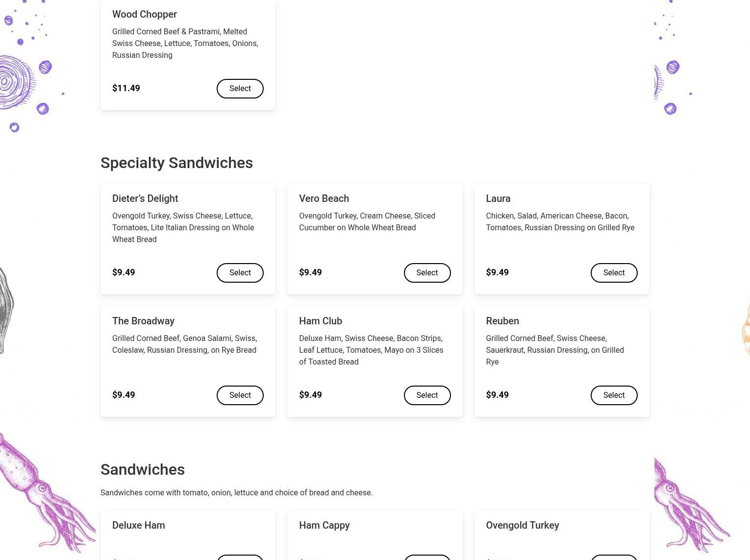Open the Vero Beach item title
Image resolution: width=750 pixels, height=560 pixels.
tap(324, 198)
